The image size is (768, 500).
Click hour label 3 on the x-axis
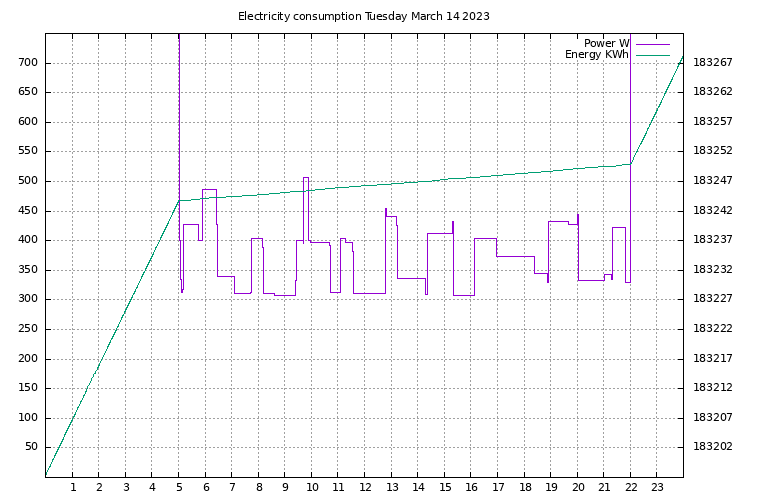[x=126, y=487]
